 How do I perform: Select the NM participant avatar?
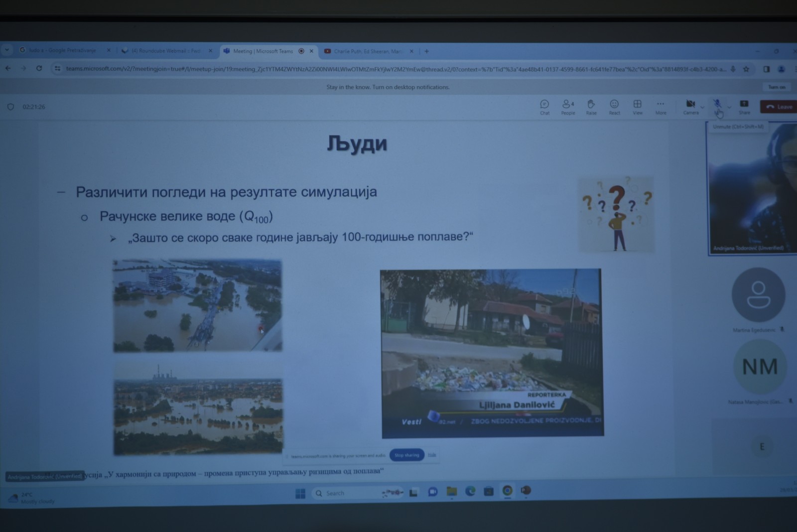[760, 367]
